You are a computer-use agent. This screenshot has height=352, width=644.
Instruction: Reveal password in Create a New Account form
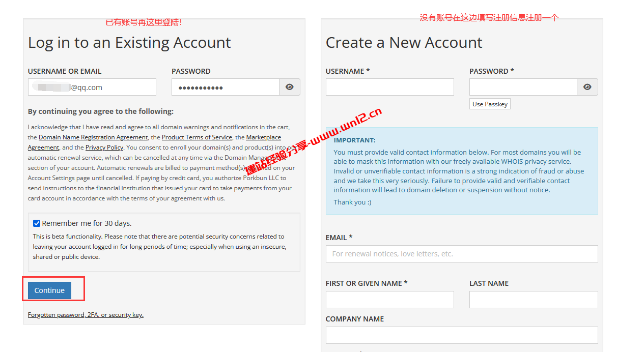(x=587, y=87)
